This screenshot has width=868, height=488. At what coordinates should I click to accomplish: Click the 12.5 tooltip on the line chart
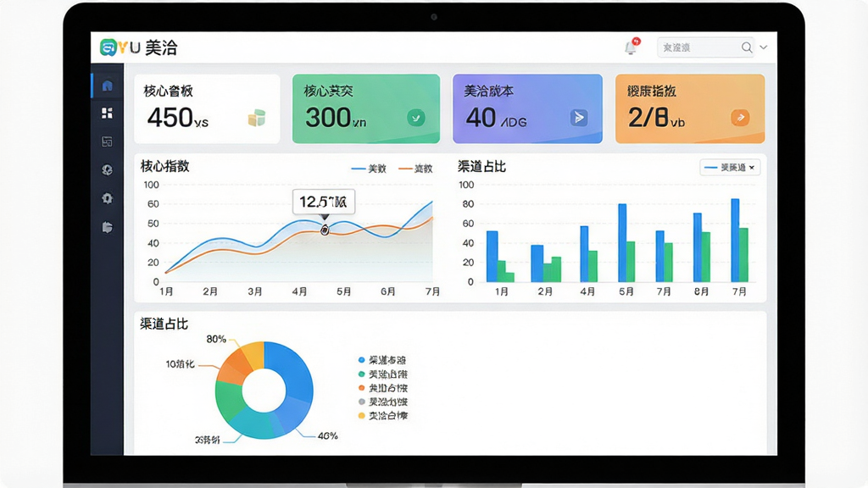(324, 202)
